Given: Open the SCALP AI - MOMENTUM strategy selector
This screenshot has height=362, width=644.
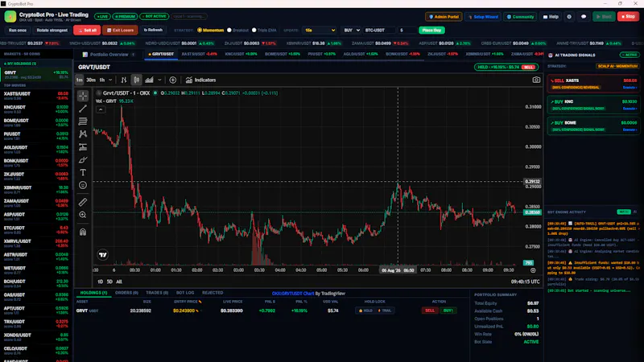Looking at the screenshot, I should (x=617, y=66).
